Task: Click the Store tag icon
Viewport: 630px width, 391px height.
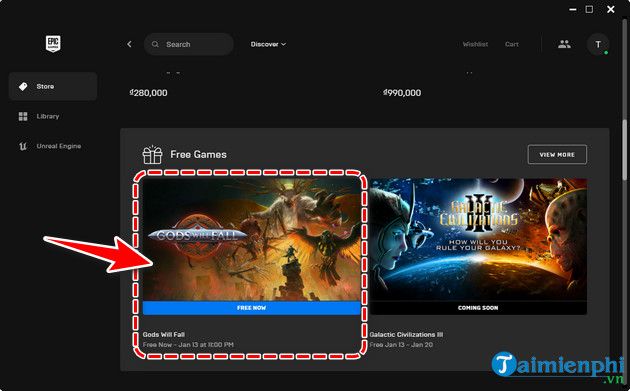Action: click(x=23, y=86)
